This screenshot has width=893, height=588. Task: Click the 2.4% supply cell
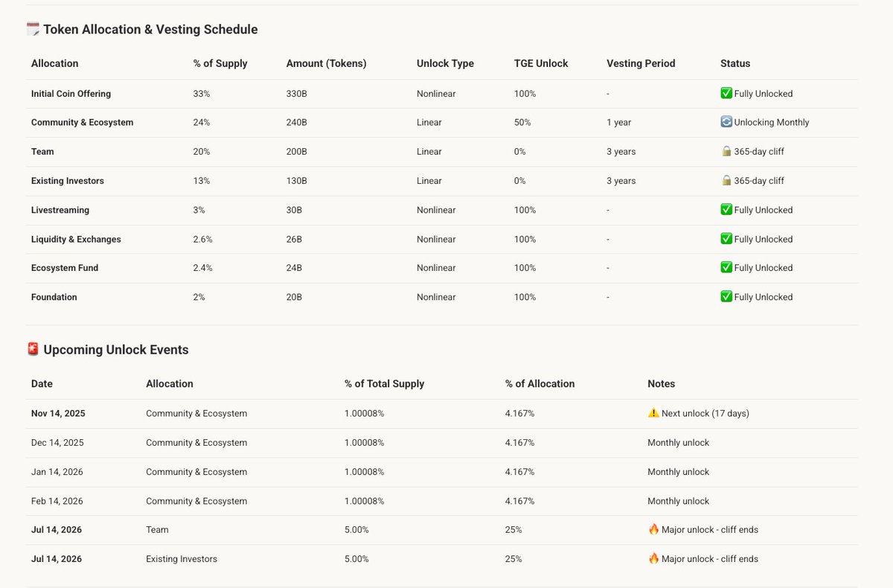point(202,267)
